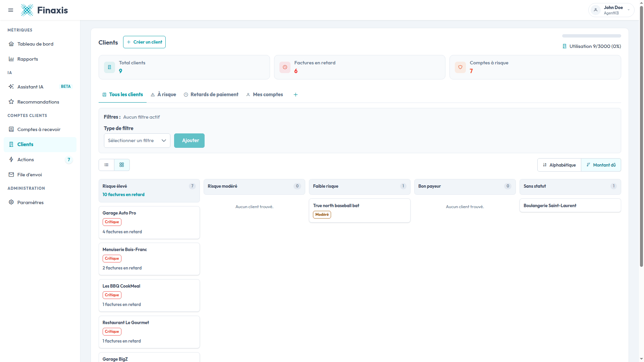Click the Factures en retard value 6
Screen dimensions: 644x362
coord(296,71)
